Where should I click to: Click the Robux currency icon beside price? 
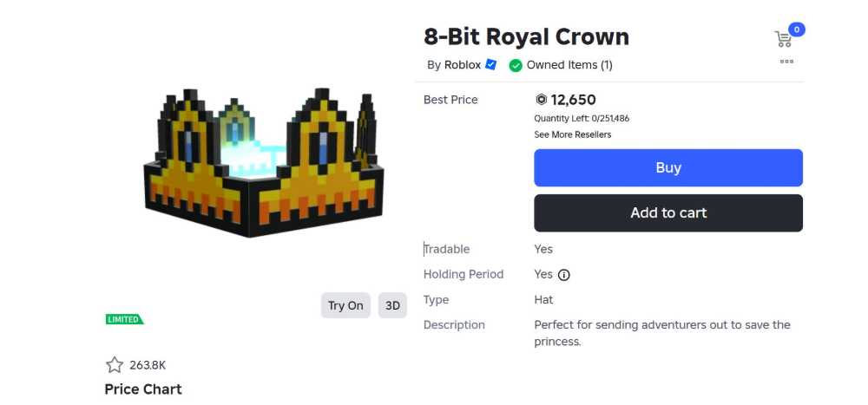click(x=542, y=100)
